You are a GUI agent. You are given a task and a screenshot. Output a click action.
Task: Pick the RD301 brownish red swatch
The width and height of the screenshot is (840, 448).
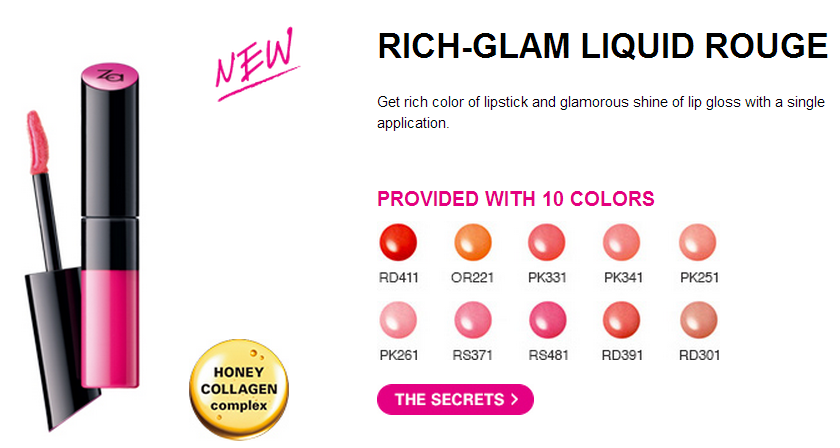[699, 320]
